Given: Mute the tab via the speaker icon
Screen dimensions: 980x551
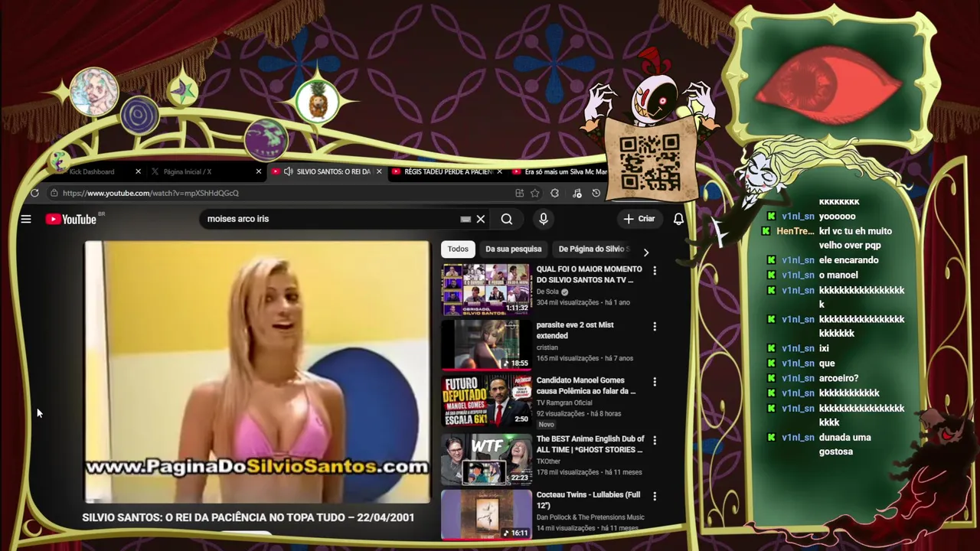Looking at the screenshot, I should (289, 171).
